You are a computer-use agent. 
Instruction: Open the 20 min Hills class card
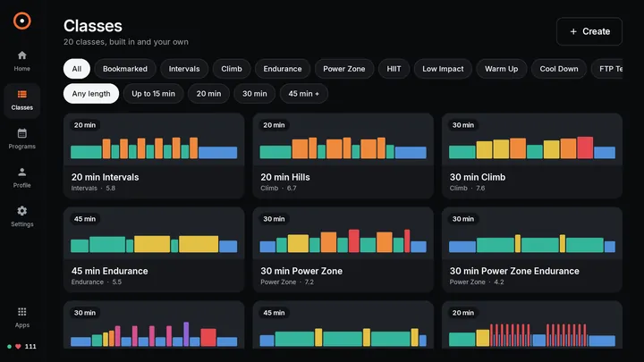[343, 156]
